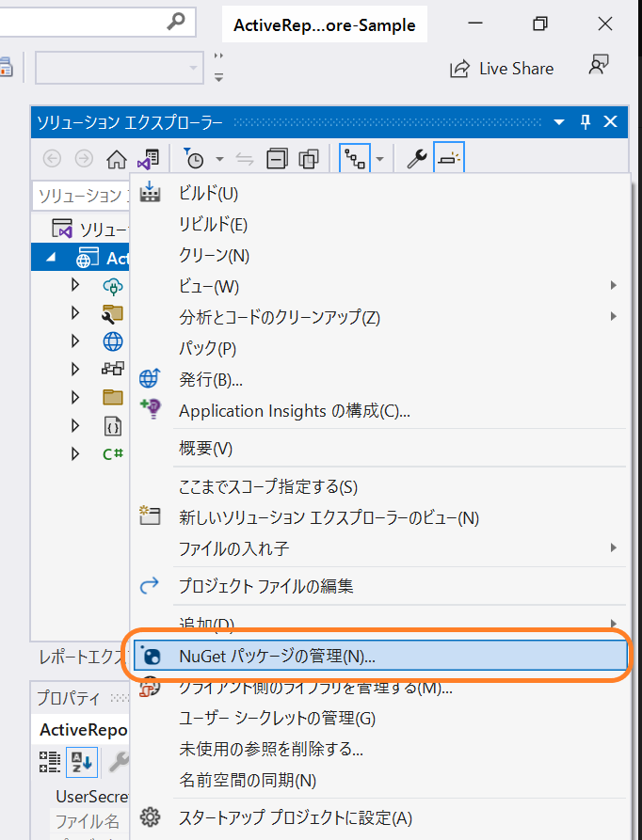Click the new Solution Explorer view icon

point(150,515)
